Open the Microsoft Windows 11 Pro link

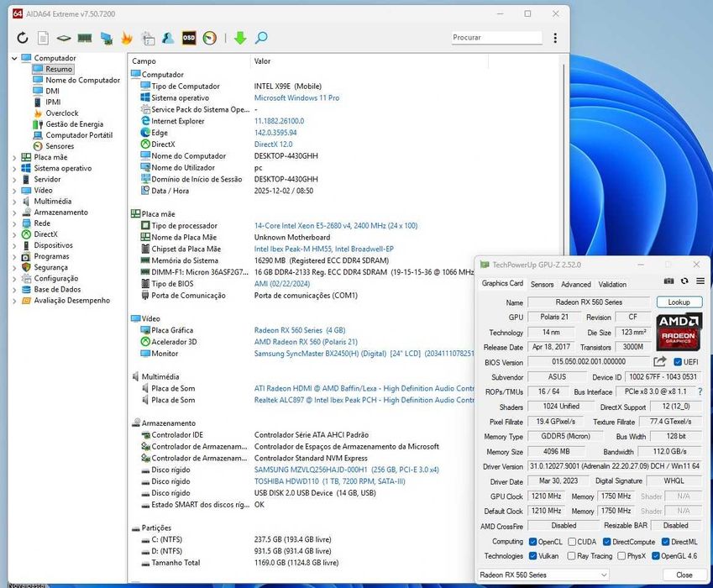[x=296, y=97]
